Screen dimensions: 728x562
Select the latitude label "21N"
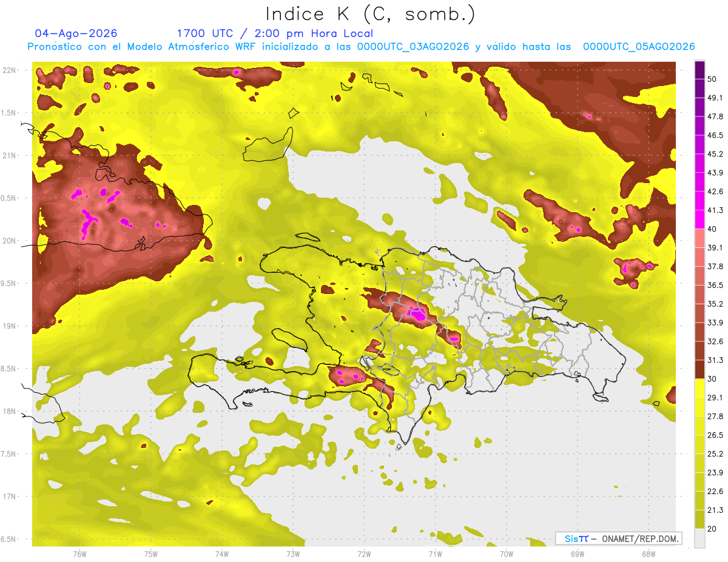pos(9,156)
